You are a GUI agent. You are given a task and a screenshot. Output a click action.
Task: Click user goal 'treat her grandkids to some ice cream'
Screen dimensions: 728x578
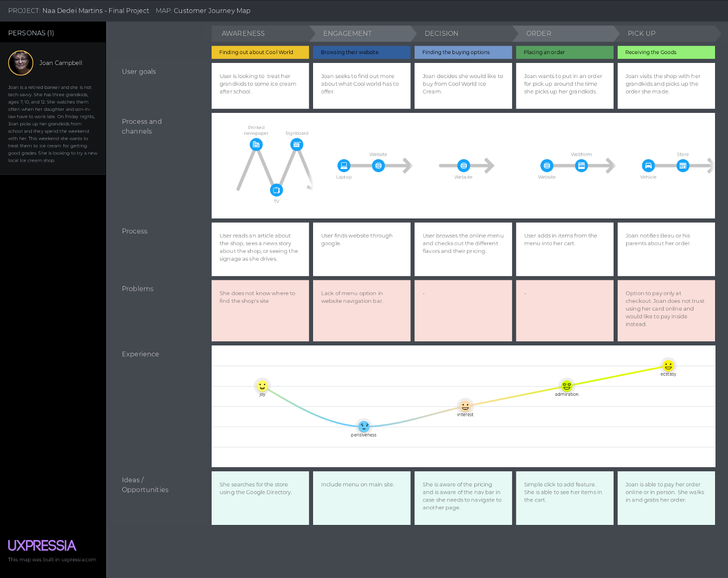260,86
